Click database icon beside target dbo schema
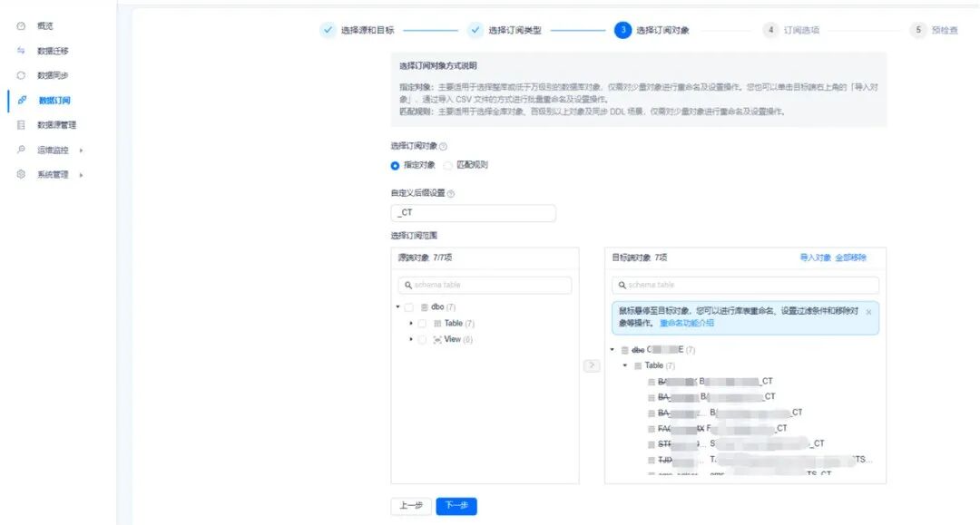 (x=624, y=350)
